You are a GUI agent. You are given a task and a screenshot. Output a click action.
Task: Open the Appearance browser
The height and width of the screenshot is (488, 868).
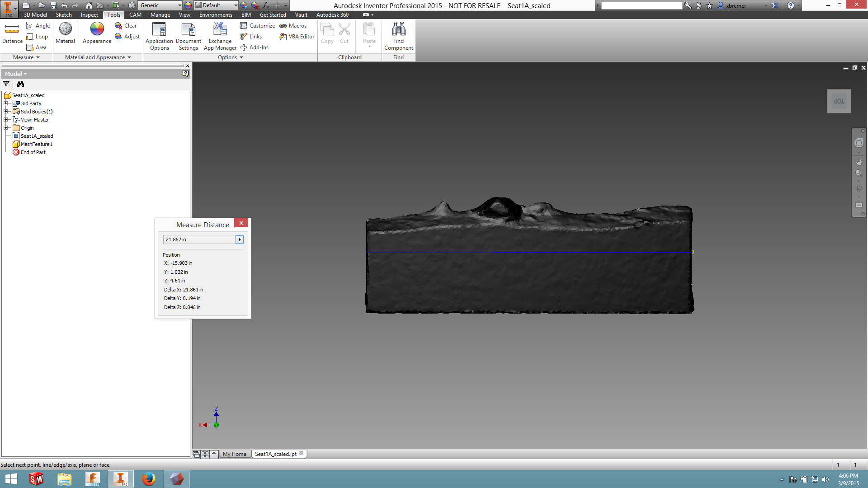pos(97,33)
